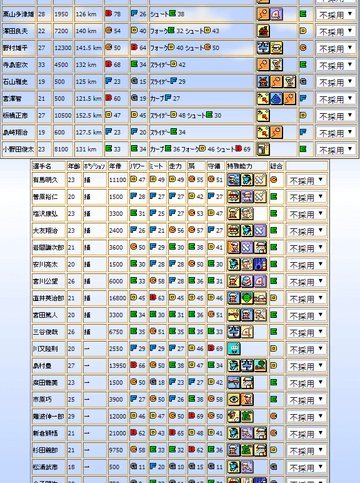Click the 152.5 km speed cell
Viewport: 360px width, 483px height.
[x=88, y=115]
